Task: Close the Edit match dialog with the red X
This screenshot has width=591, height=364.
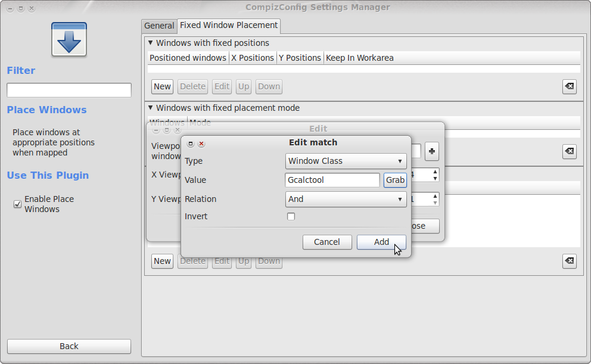Action: 201,144
